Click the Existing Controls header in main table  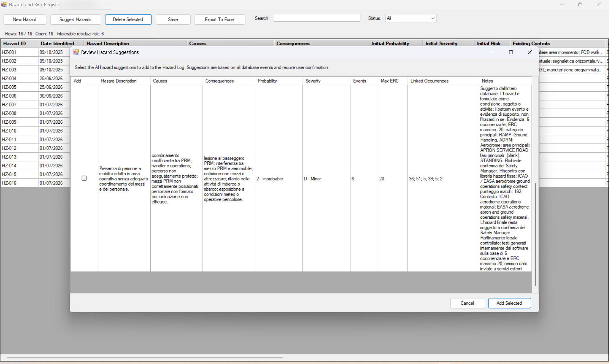point(558,43)
